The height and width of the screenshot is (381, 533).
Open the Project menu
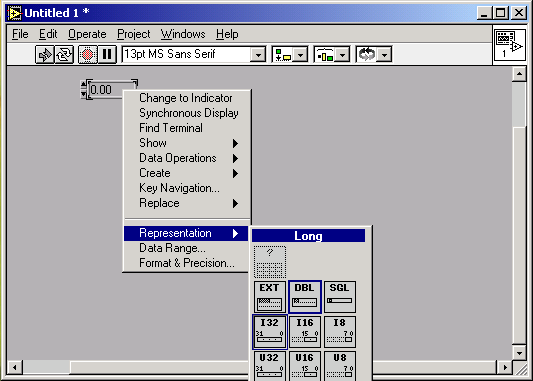(134, 34)
